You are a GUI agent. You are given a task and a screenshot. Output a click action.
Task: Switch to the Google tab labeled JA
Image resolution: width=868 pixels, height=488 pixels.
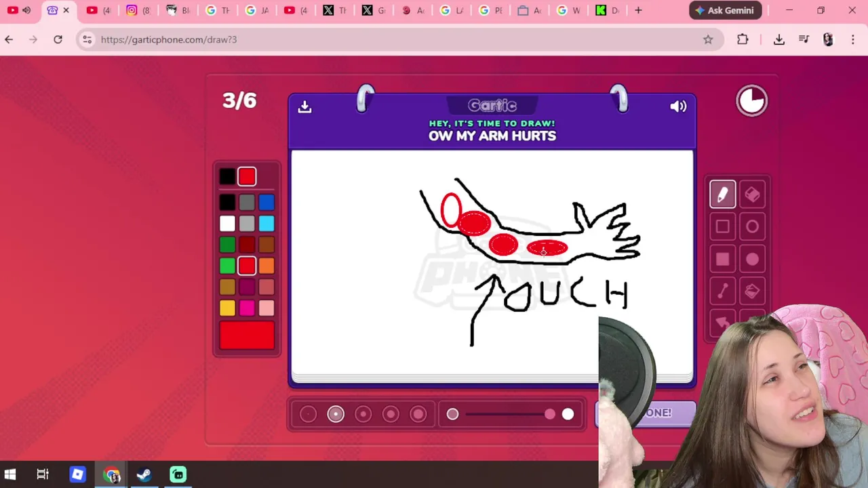click(256, 10)
